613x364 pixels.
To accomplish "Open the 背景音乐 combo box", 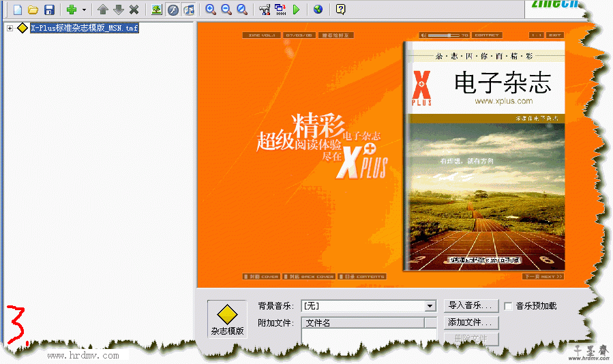I will [369, 306].
